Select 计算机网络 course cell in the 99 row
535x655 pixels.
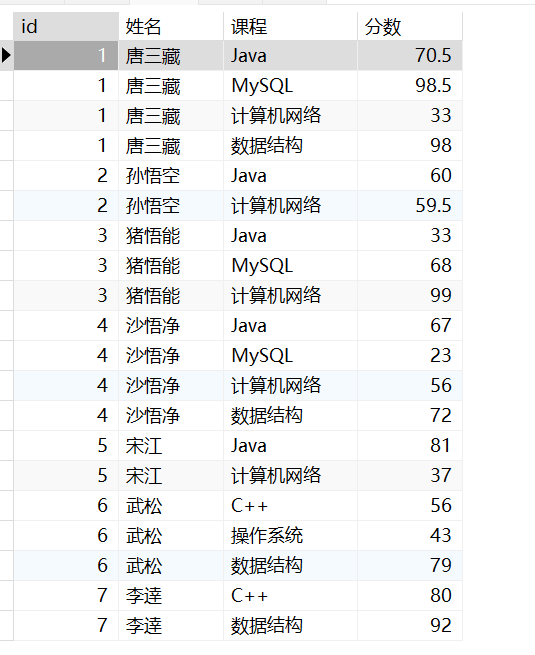(291, 296)
